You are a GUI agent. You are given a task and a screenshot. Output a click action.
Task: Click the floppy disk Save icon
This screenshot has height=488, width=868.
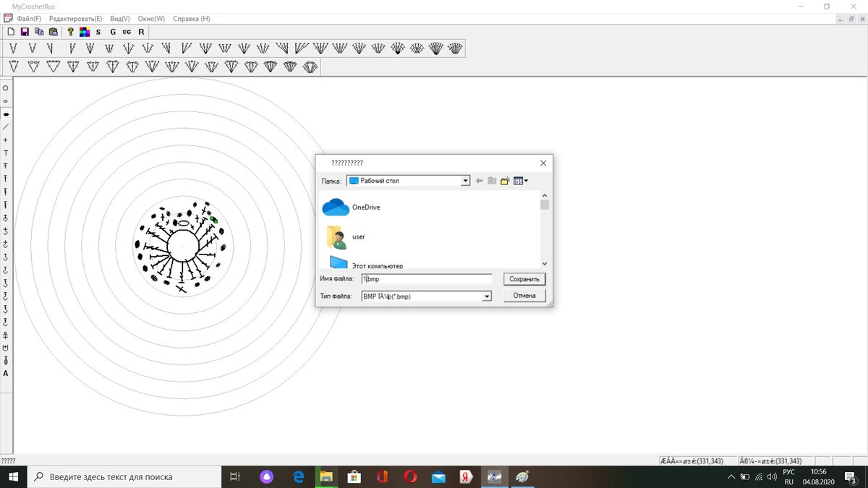tap(25, 32)
